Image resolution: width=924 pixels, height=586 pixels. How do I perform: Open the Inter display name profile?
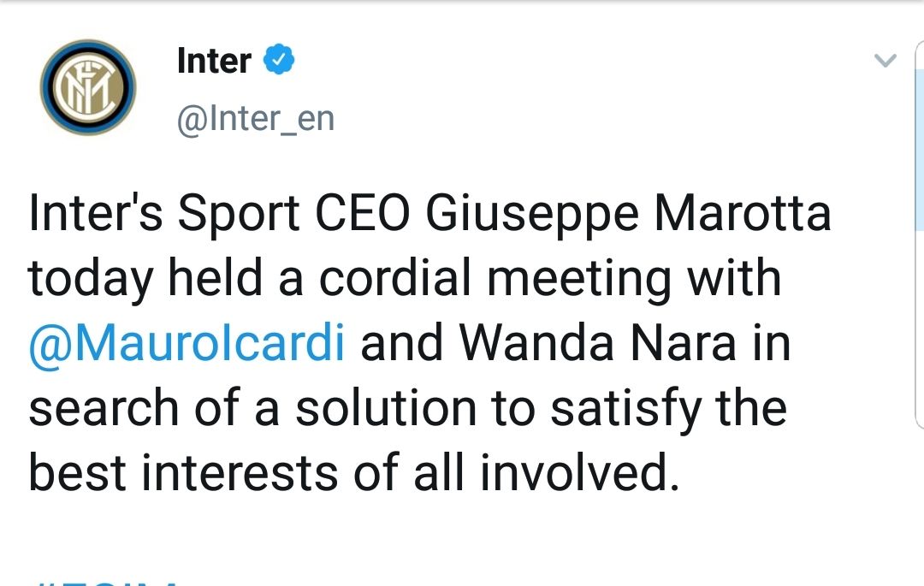[x=214, y=61]
